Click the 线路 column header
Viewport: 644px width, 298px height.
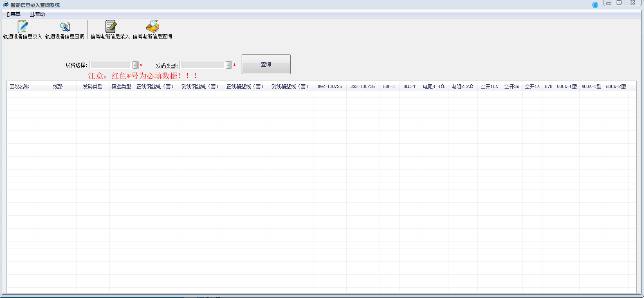[x=58, y=86]
